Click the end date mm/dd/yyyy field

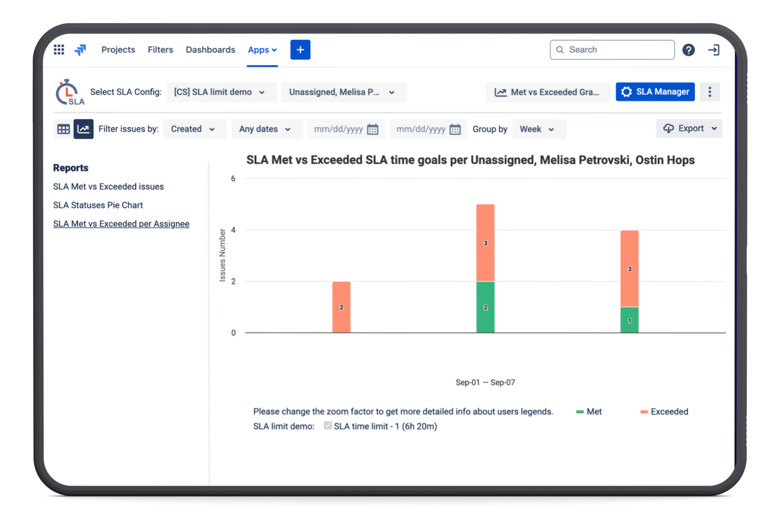428,130
